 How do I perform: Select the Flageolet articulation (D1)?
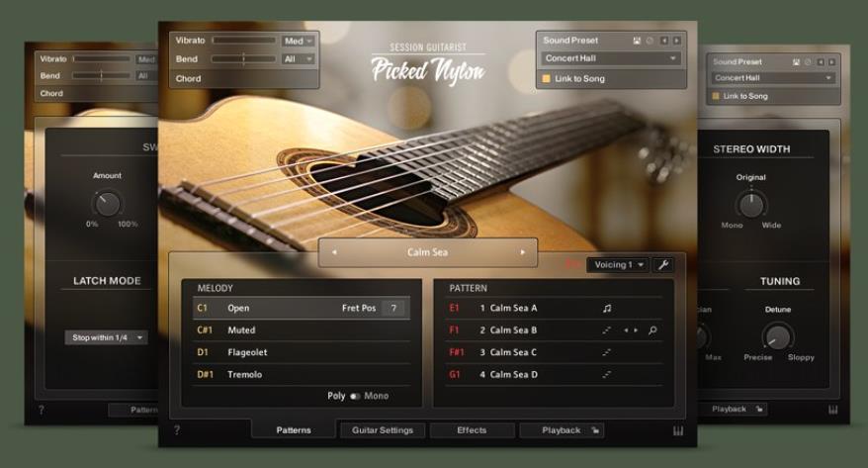tap(302, 352)
